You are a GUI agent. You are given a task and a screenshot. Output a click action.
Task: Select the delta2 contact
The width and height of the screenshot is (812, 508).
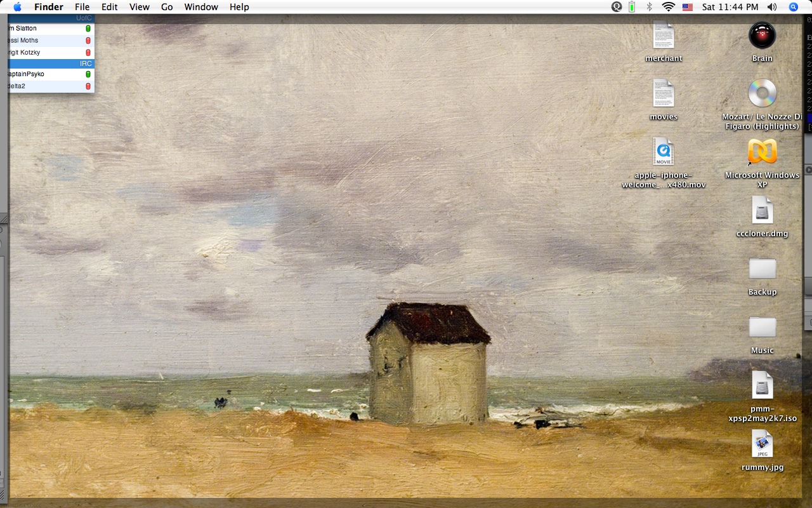coord(51,86)
